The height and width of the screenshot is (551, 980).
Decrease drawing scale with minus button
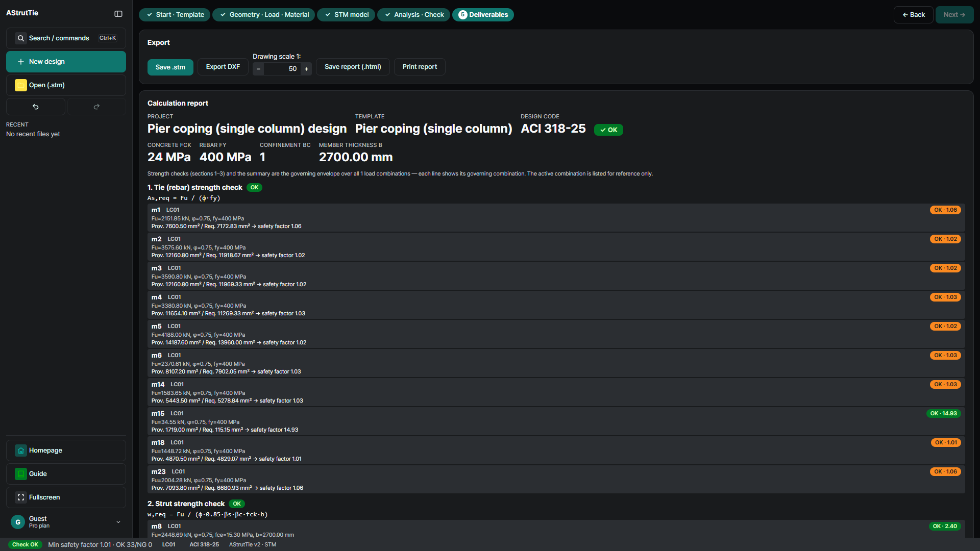point(258,69)
